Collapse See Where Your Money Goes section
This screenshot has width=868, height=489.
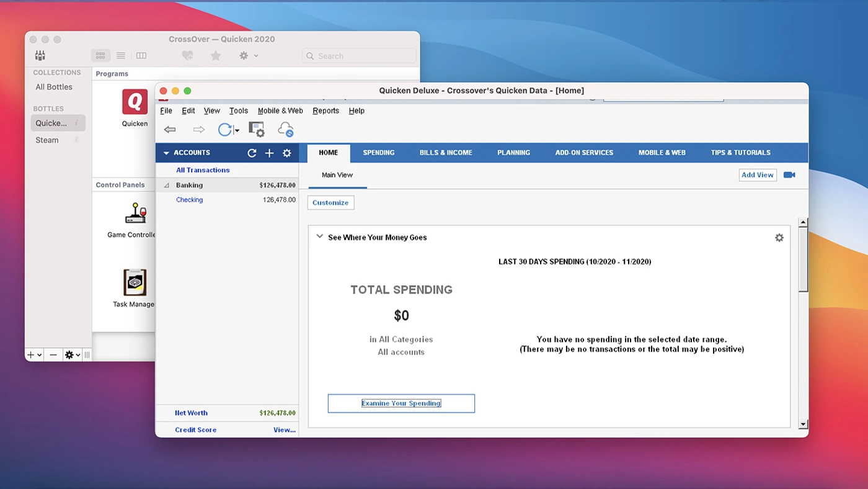(x=320, y=236)
